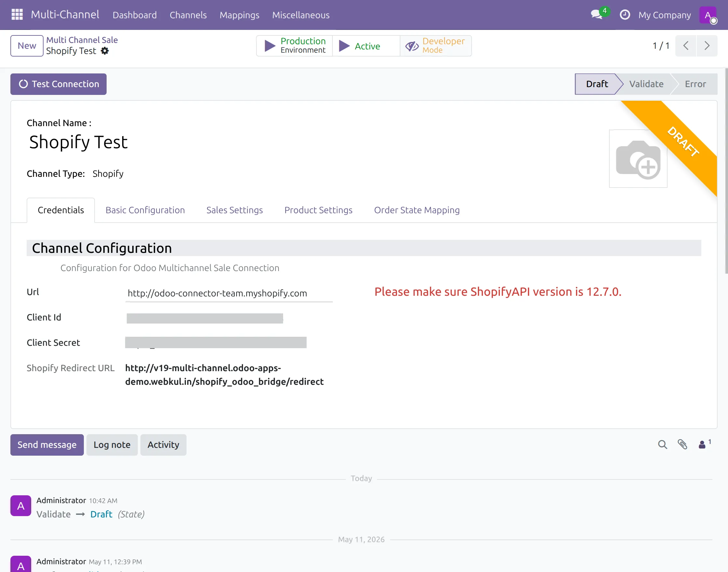Click the May 11, 12:39 PM timestamp

point(115,562)
